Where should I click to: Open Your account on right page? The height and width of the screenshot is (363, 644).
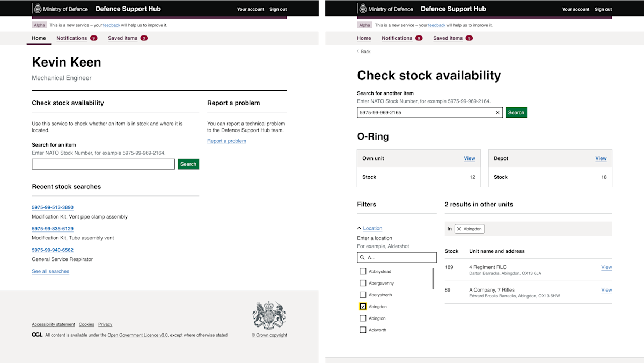pyautogui.click(x=576, y=9)
